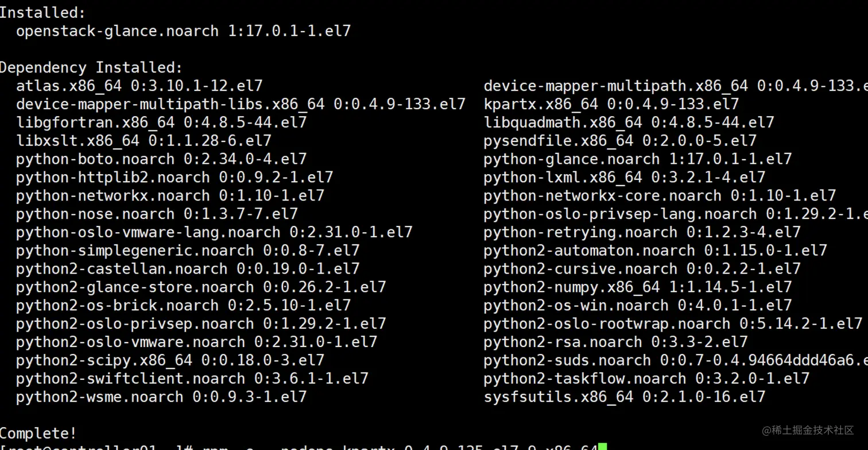
Task: Click the kpartx.x86_64 package entry
Action: pos(611,105)
